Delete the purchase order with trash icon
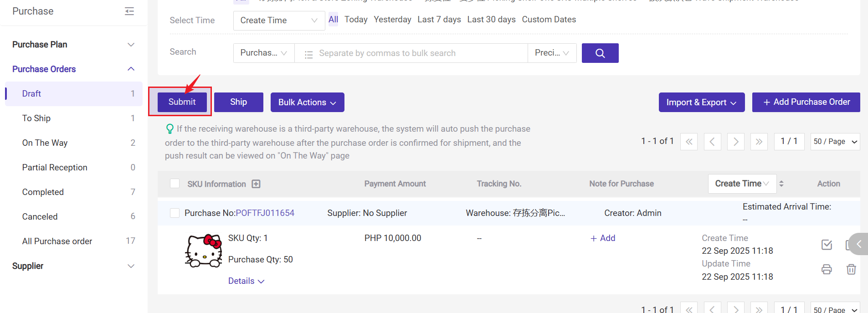Screen dimensions: 868x313 [x=851, y=269]
